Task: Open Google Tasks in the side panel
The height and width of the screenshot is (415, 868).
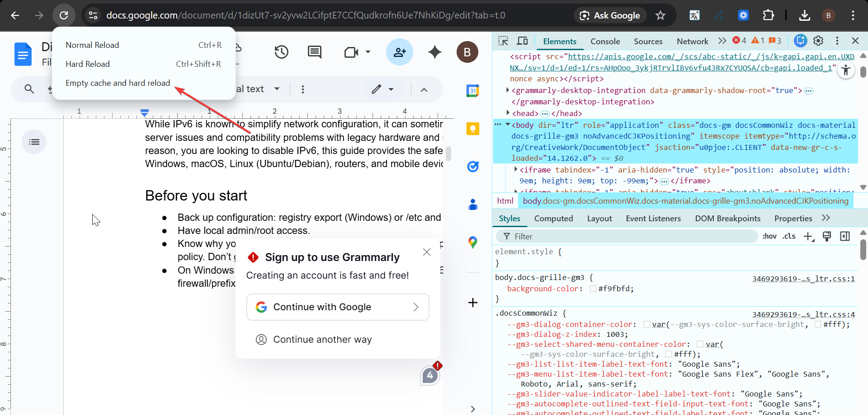Action: click(x=473, y=167)
